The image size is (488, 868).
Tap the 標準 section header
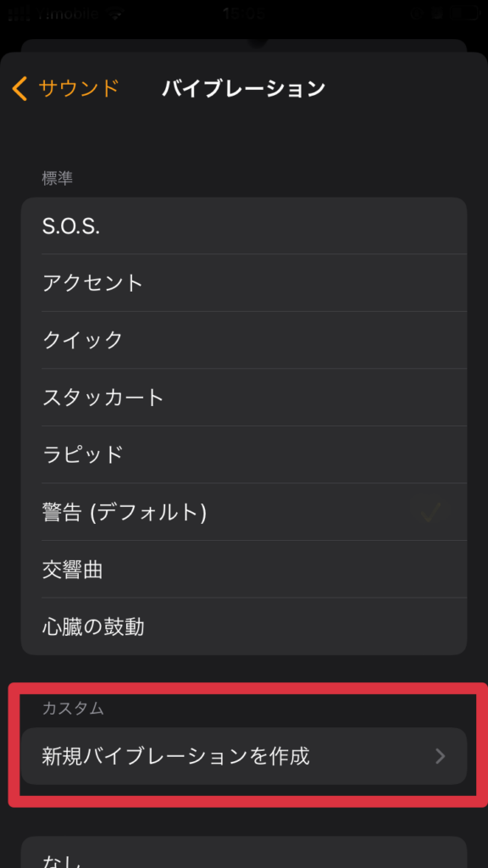[x=58, y=178]
